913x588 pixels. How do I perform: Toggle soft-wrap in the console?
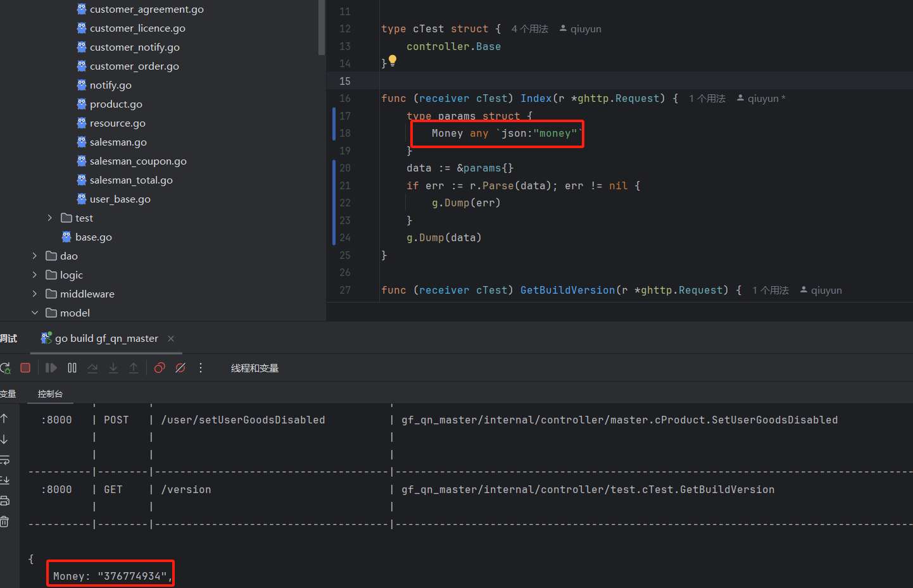pyautogui.click(x=4, y=460)
